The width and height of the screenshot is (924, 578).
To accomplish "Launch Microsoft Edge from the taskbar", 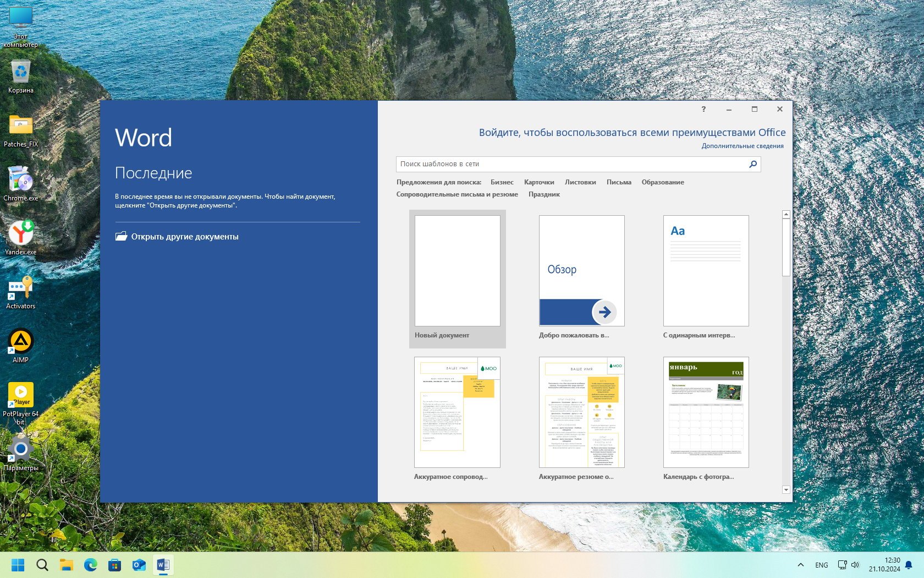I will pyautogui.click(x=91, y=565).
